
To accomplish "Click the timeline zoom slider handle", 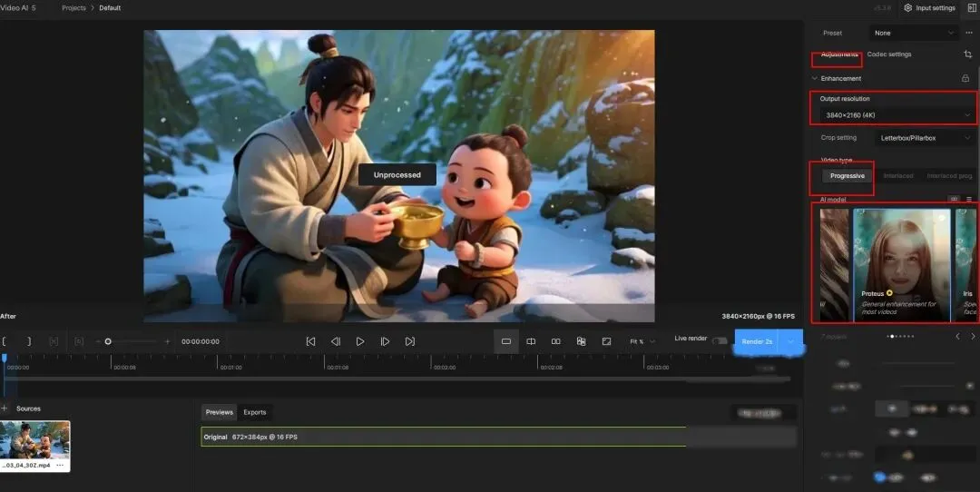I will click(108, 341).
